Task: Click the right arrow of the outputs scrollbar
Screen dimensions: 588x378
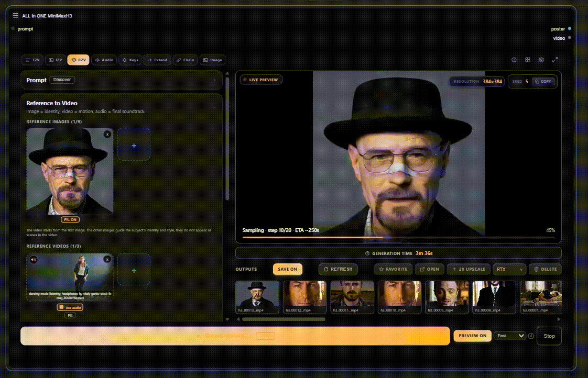Action: pyautogui.click(x=559, y=319)
